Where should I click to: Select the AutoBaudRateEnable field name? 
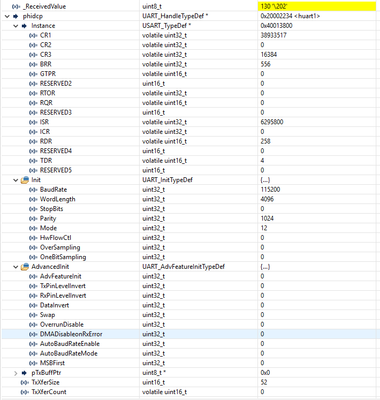[x=70, y=344]
